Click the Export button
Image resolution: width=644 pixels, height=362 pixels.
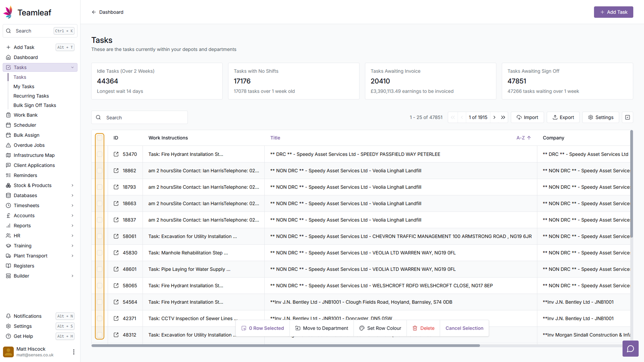563,117
